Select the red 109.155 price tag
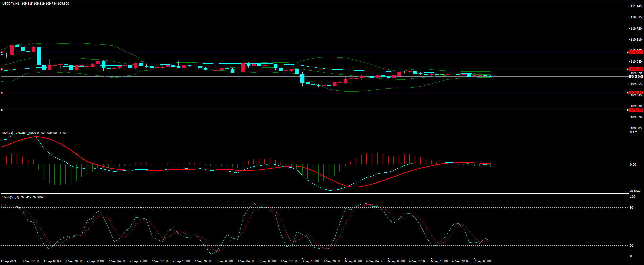The width and height of the screenshot is (644, 265). pyautogui.click(x=636, y=110)
